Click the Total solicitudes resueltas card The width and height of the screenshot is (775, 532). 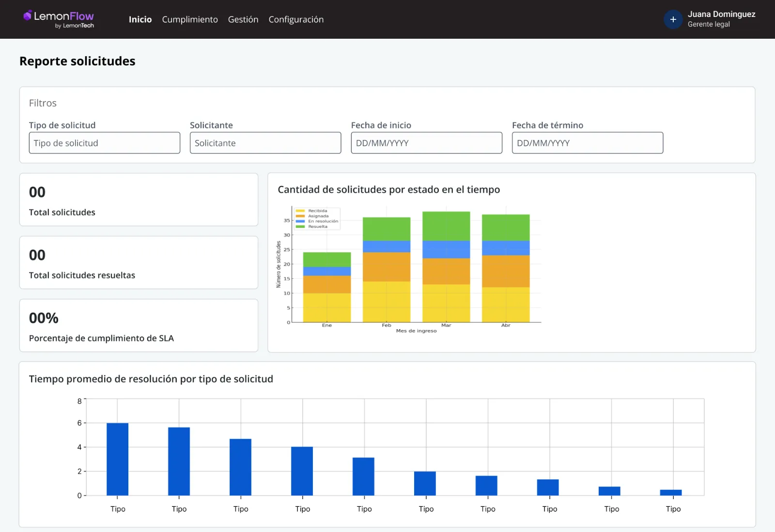tap(139, 263)
